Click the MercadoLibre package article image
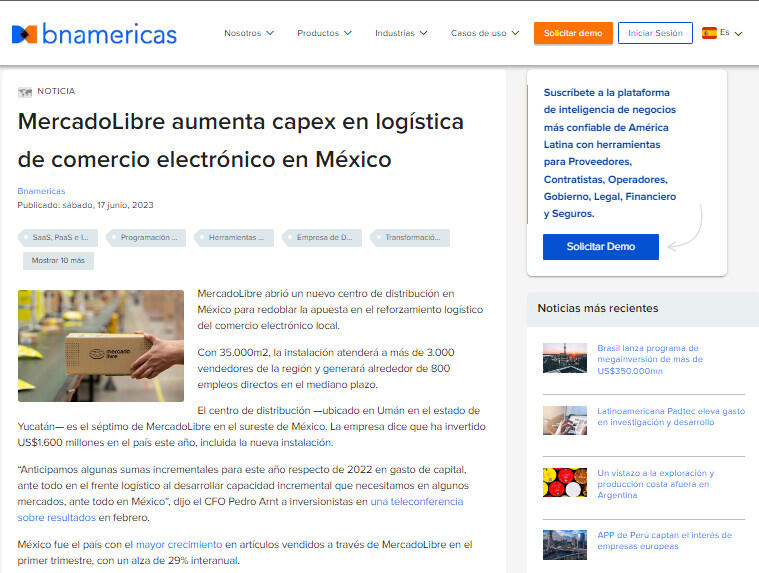 [x=101, y=346]
